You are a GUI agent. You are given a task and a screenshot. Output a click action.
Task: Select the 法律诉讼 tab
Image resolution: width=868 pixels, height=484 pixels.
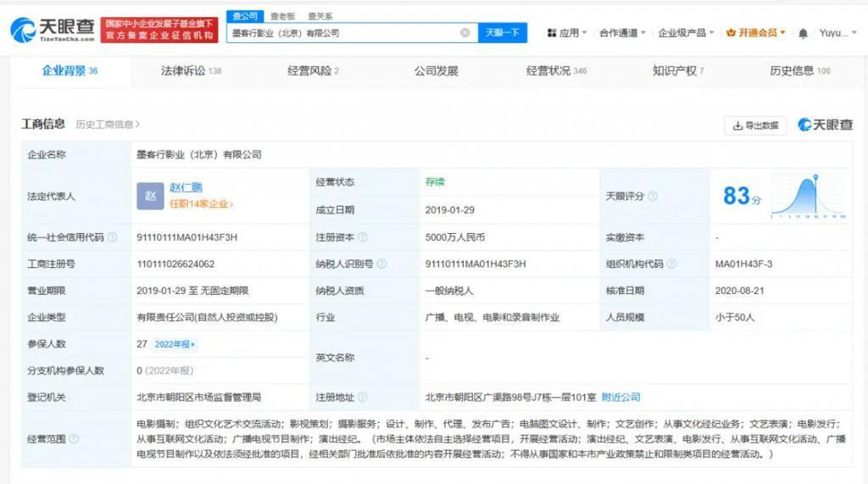[191, 71]
